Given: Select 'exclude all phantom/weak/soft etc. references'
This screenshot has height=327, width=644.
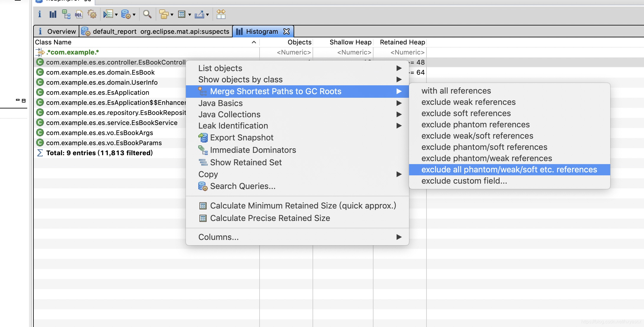Looking at the screenshot, I should tap(509, 169).
